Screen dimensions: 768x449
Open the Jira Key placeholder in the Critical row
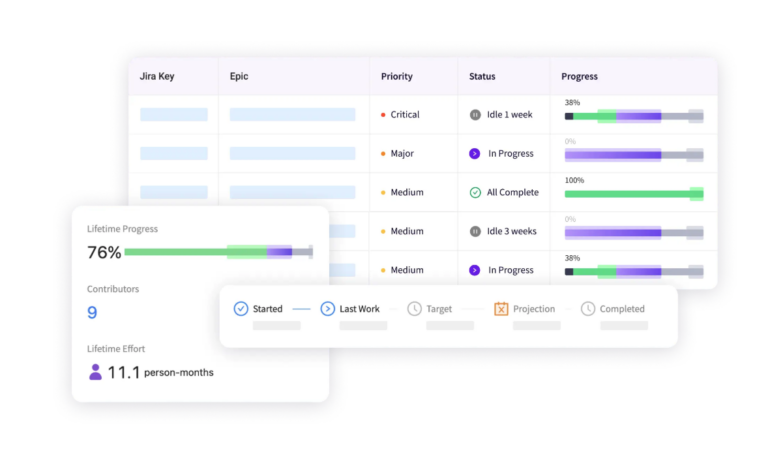174,115
